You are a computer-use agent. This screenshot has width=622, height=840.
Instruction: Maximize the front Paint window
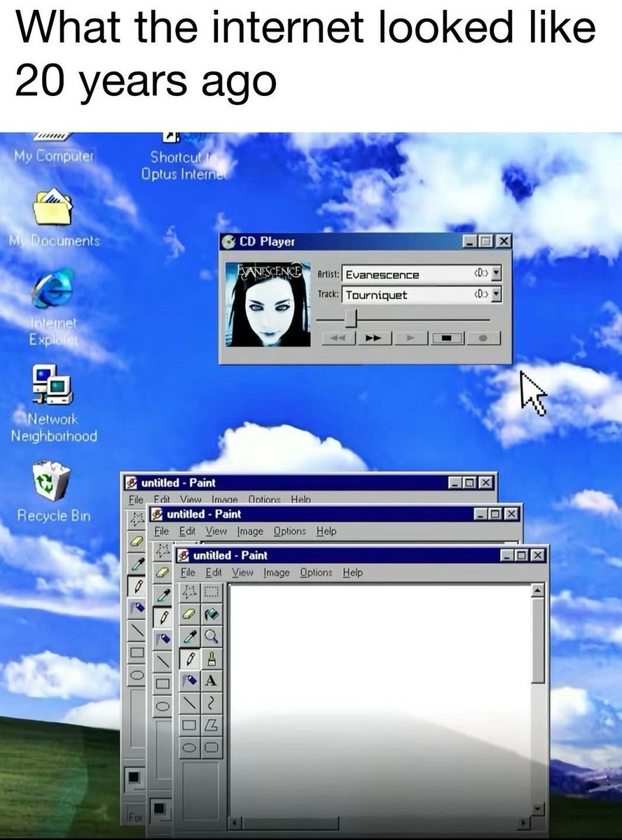(x=522, y=556)
